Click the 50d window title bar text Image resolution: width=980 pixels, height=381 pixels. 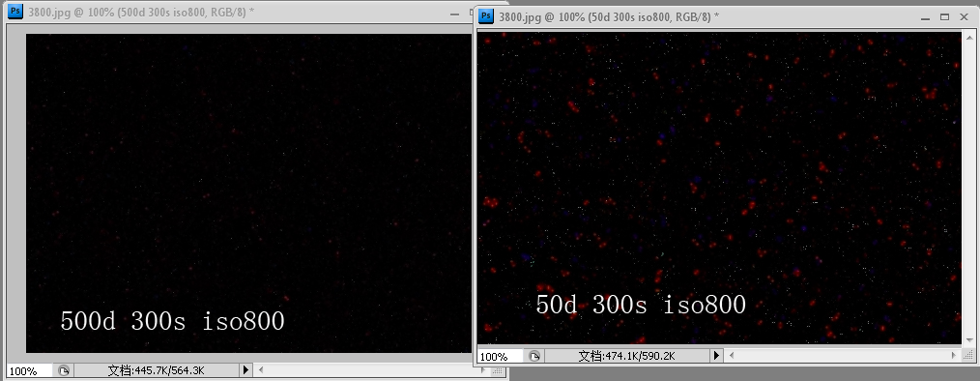click(609, 16)
